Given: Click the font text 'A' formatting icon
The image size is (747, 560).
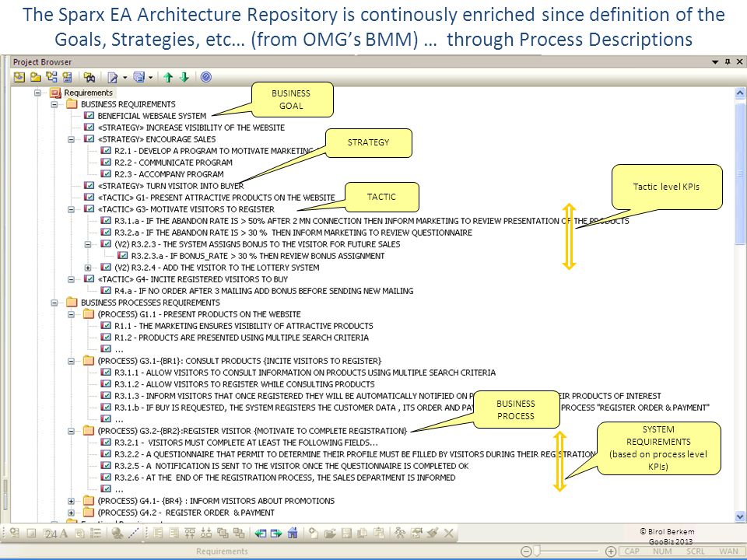Looking at the screenshot, I should click(63, 534).
